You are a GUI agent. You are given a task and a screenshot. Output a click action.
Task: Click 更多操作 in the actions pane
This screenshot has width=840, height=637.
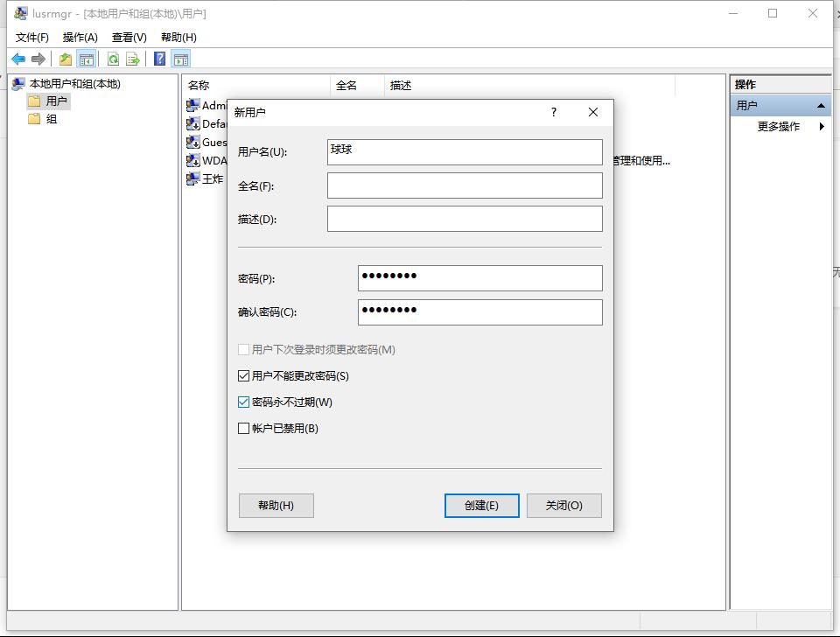(779, 126)
